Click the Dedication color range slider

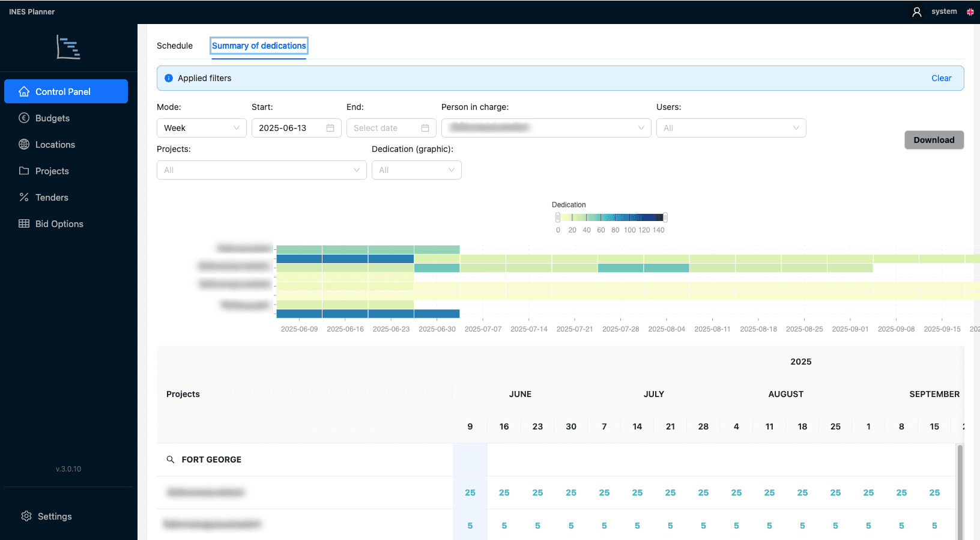pyautogui.click(x=611, y=217)
